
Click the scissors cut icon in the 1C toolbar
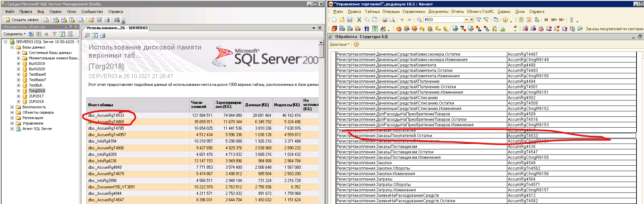click(x=359, y=20)
